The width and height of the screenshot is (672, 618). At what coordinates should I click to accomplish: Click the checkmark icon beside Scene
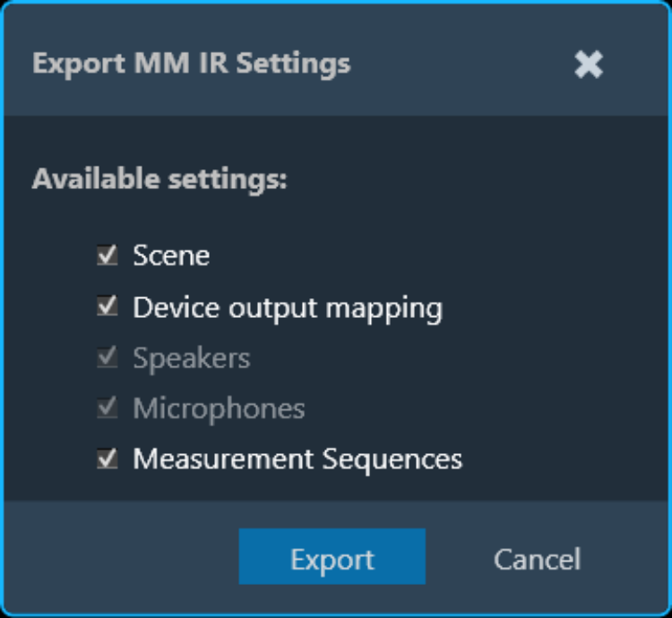coord(108,256)
